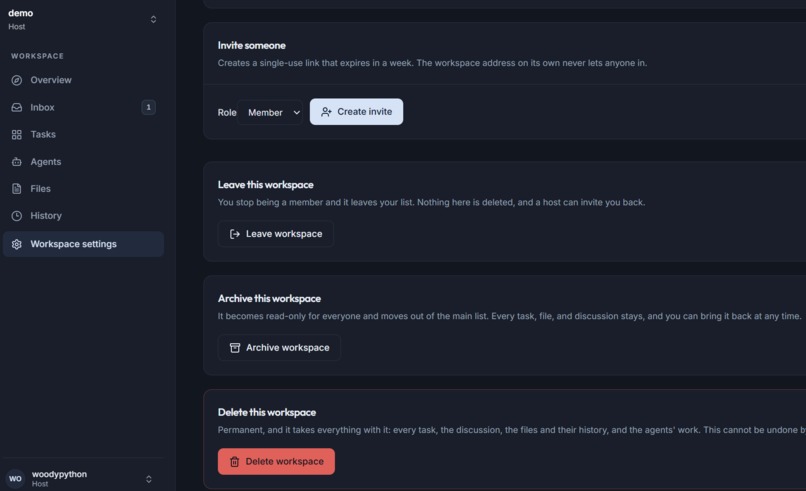806x491 pixels.
Task: Click the "Permanent, and it takes everything" description
Action: (512, 430)
